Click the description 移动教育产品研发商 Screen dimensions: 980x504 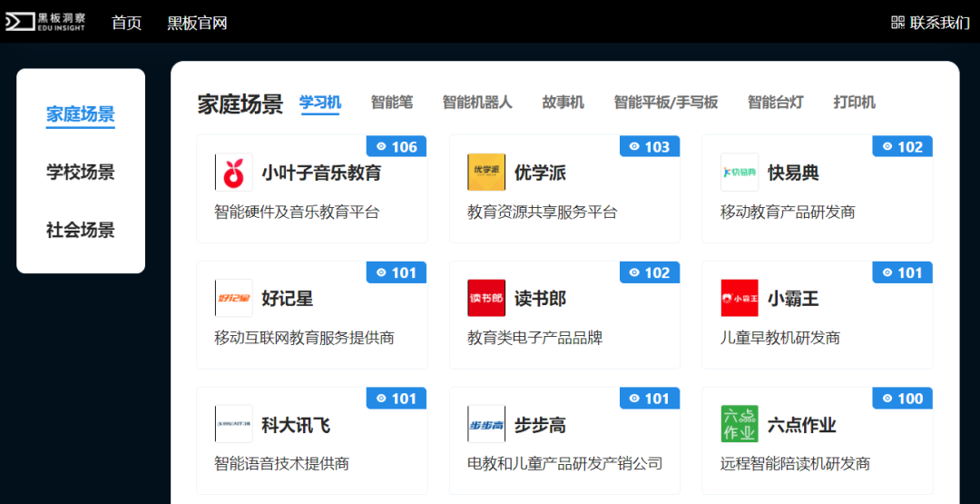788,212
